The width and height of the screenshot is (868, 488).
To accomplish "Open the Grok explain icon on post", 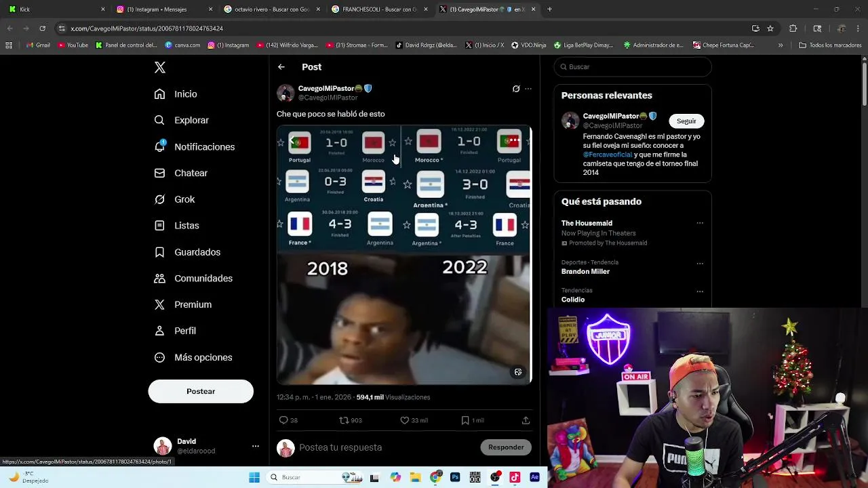I will point(516,89).
